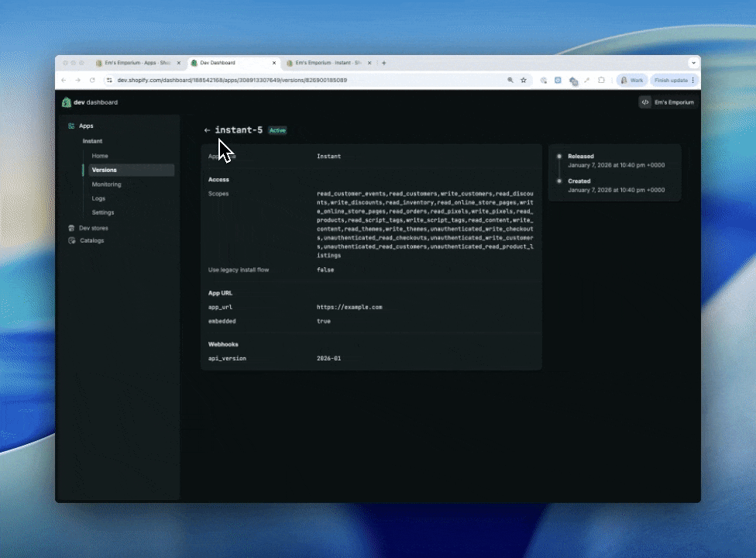Viewport: 756px width, 558px height.
Task: Open the browser extensions puzzle icon
Action: (x=601, y=80)
